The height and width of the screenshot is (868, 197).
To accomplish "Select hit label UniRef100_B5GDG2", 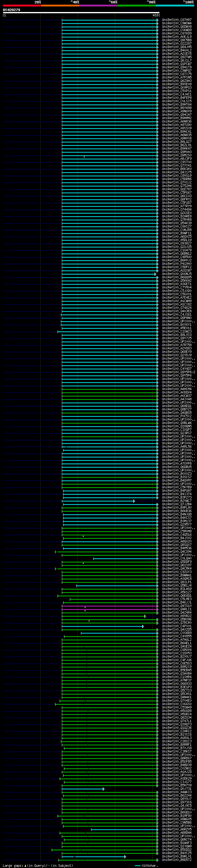I will (176, 850).
